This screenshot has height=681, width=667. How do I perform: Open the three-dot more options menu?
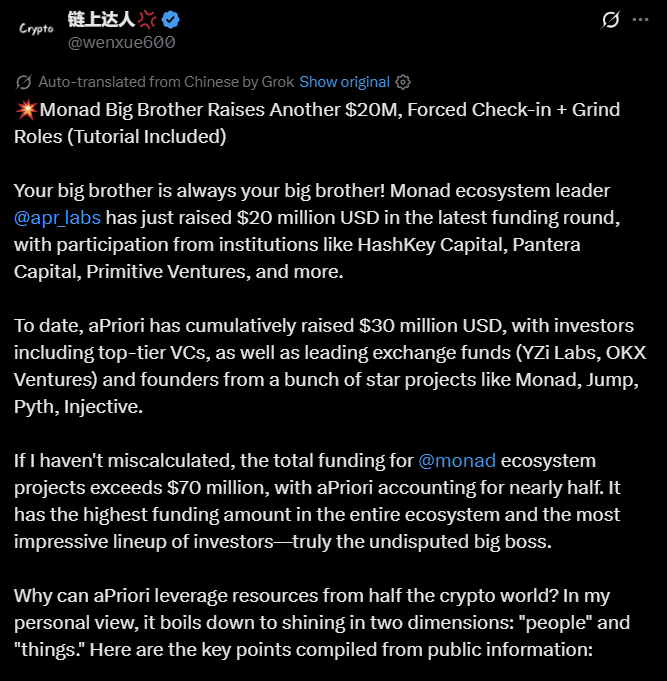pyautogui.click(x=643, y=20)
